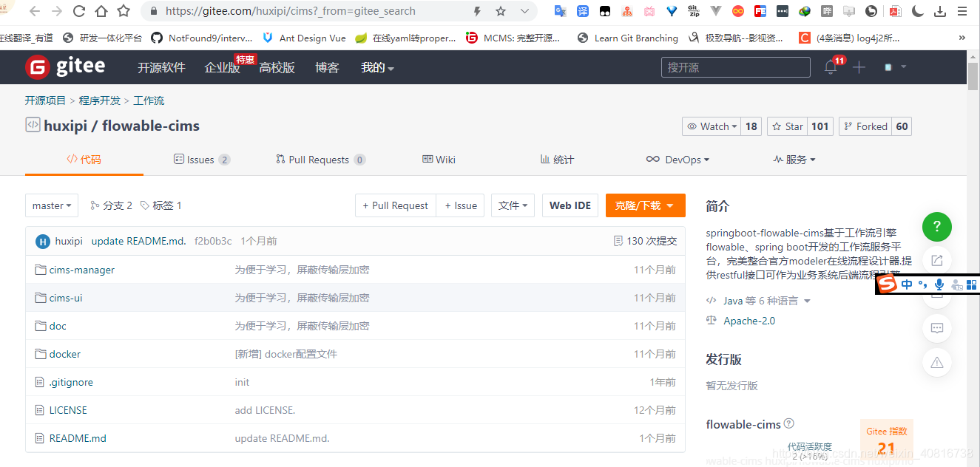
Task: Click the Sogou microphone voice input icon
Action: pos(939,284)
